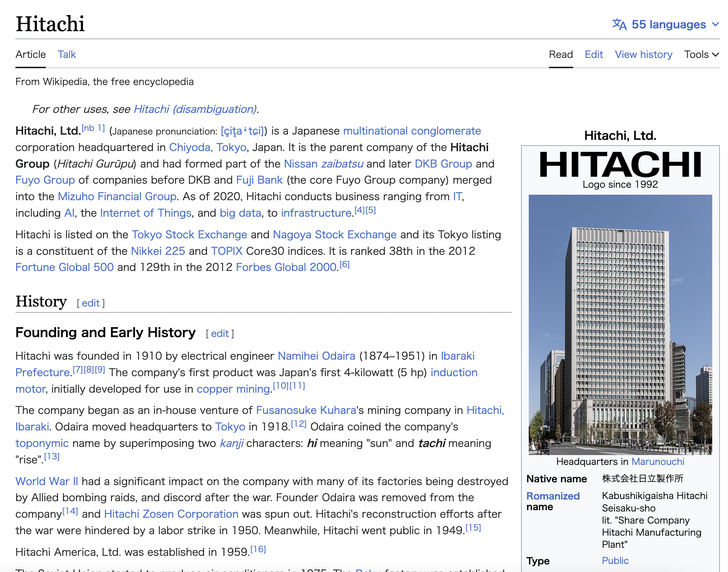Click citation reference [14]
Screen dimensions: 728x572
pyautogui.click(x=70, y=511)
